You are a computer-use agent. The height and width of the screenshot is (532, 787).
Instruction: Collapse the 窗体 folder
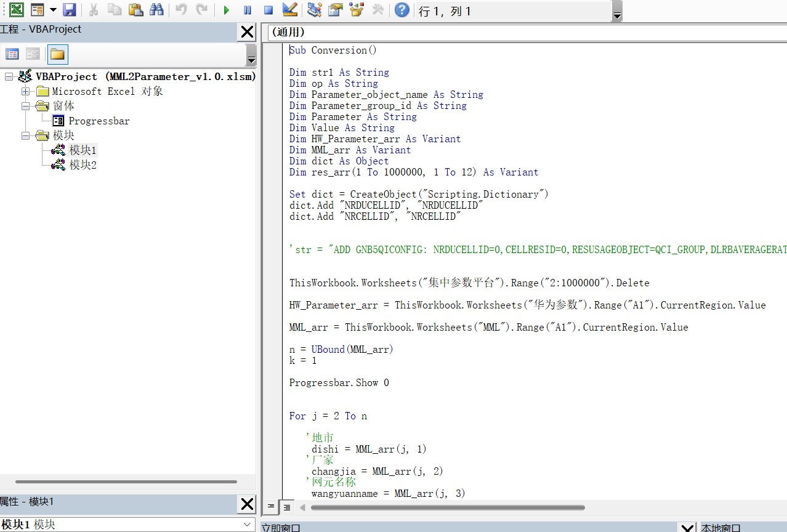pyautogui.click(x=25, y=105)
